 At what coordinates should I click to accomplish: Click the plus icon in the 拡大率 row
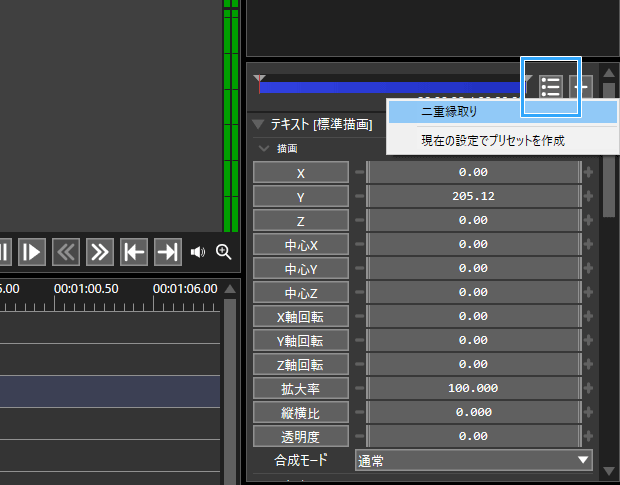(x=588, y=388)
